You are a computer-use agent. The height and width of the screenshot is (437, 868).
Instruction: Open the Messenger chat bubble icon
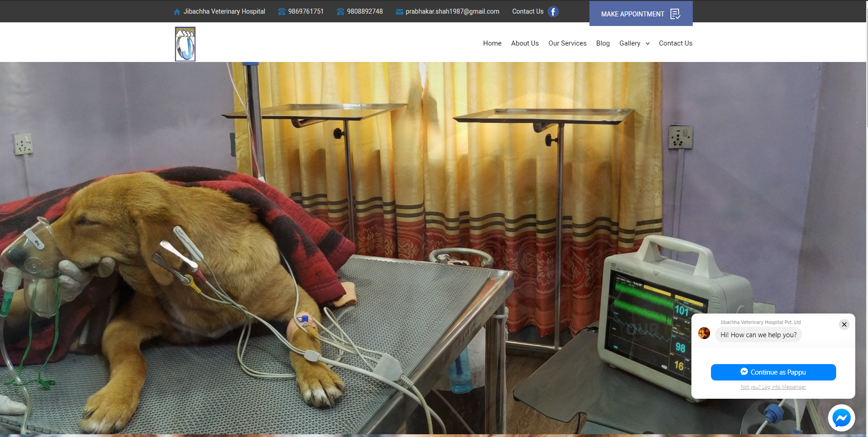click(x=841, y=418)
